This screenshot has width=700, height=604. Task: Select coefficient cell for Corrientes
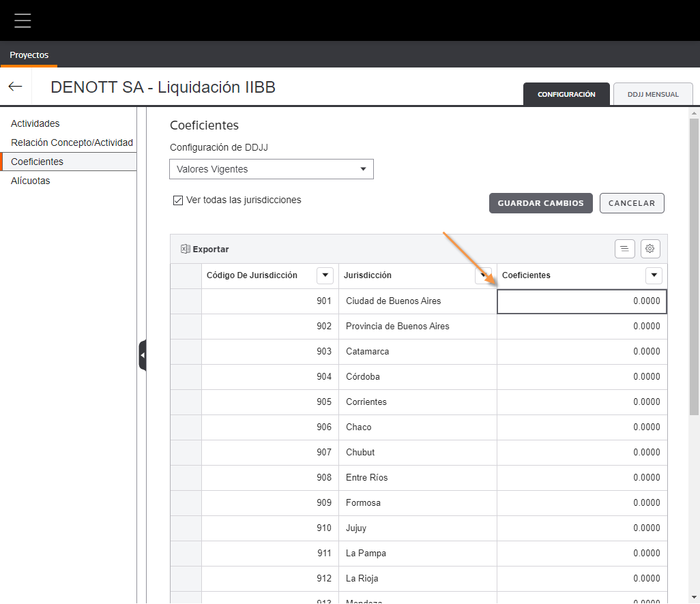point(582,402)
